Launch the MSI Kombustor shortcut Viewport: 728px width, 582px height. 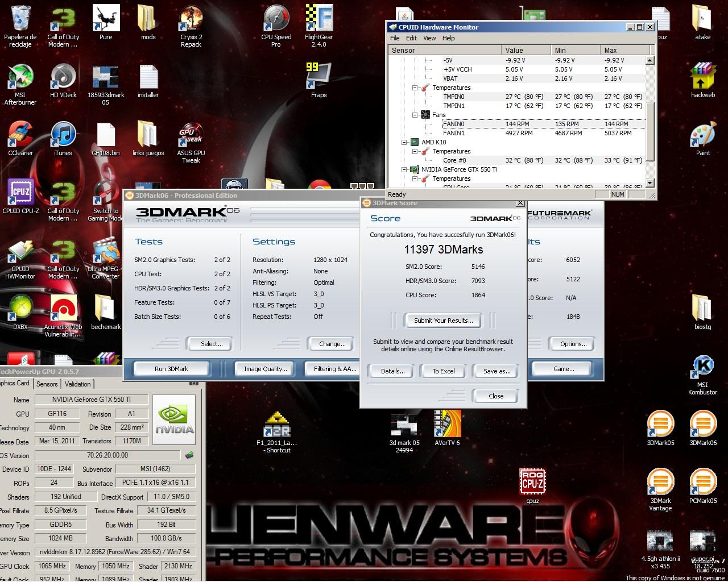tap(703, 375)
